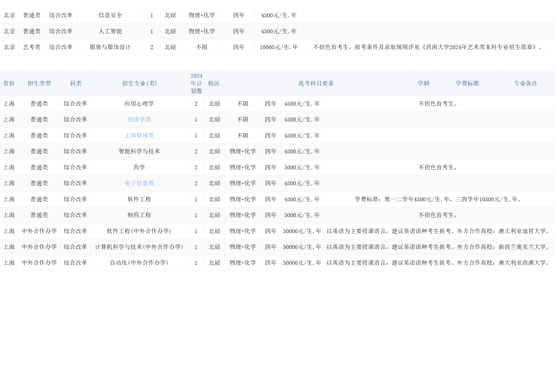Select the 应用心理学 major cell

(139, 104)
